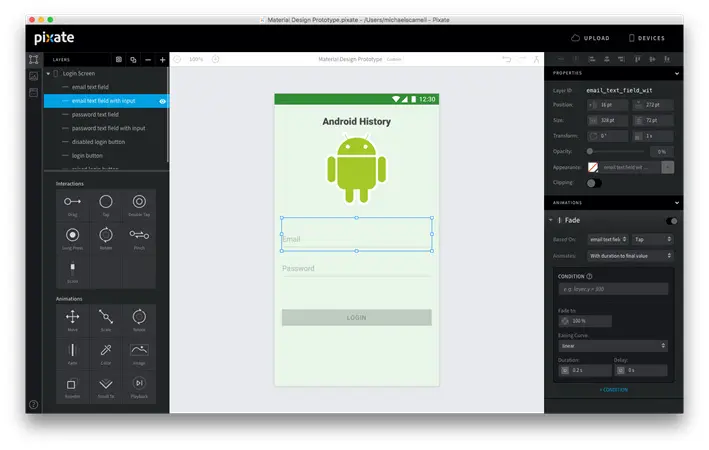Choose the Playback animation icon
Viewport: 709px width, 450px height.
point(139,383)
